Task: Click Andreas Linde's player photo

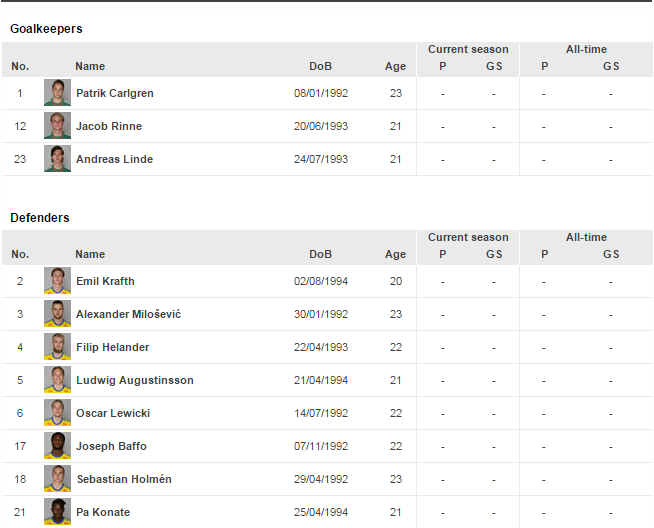Action: point(57,159)
